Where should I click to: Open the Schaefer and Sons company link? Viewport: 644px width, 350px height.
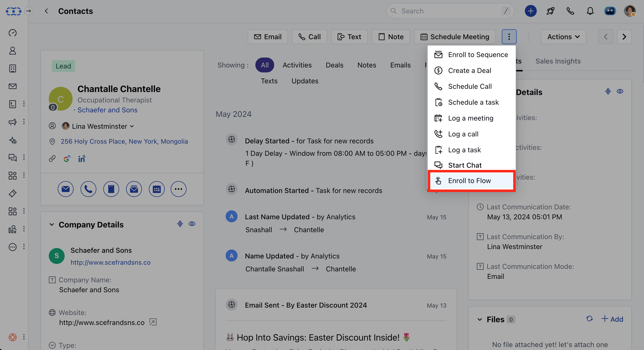[107, 110]
